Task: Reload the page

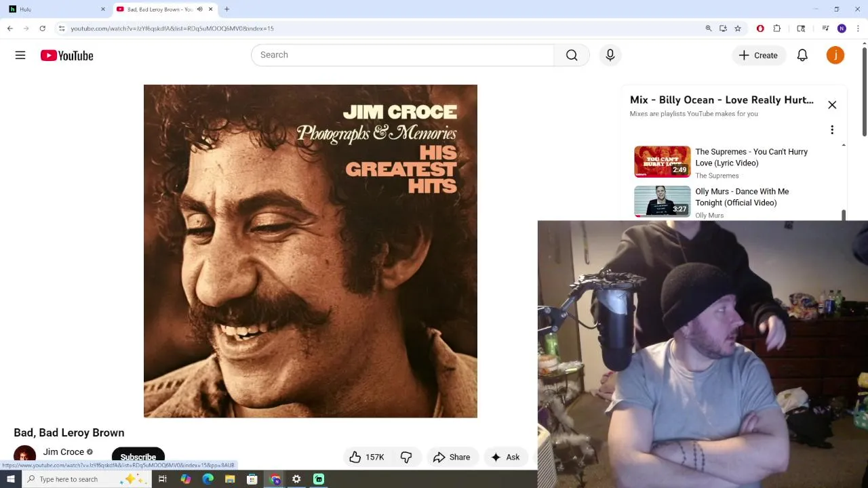Action: (x=42, y=28)
